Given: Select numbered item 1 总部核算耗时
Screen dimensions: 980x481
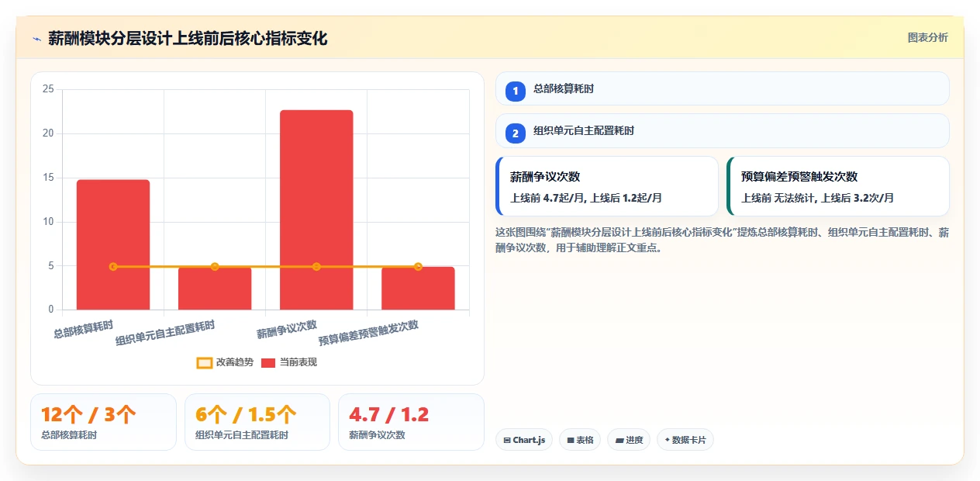Looking at the screenshot, I should 723,88.
